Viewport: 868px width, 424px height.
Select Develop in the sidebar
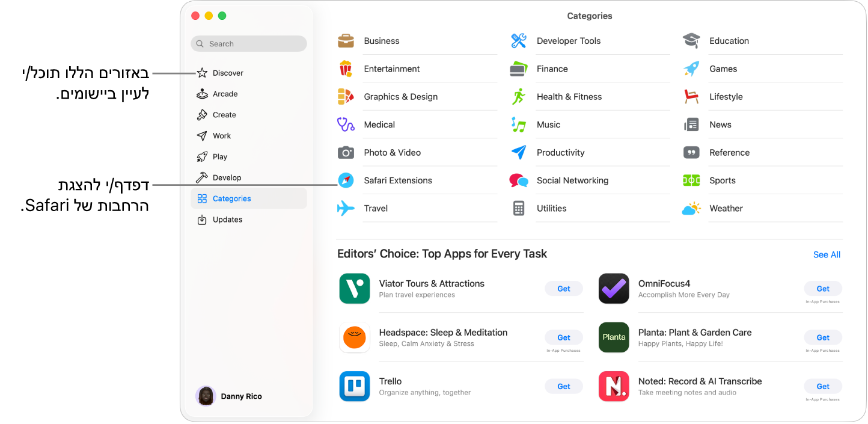click(248, 178)
